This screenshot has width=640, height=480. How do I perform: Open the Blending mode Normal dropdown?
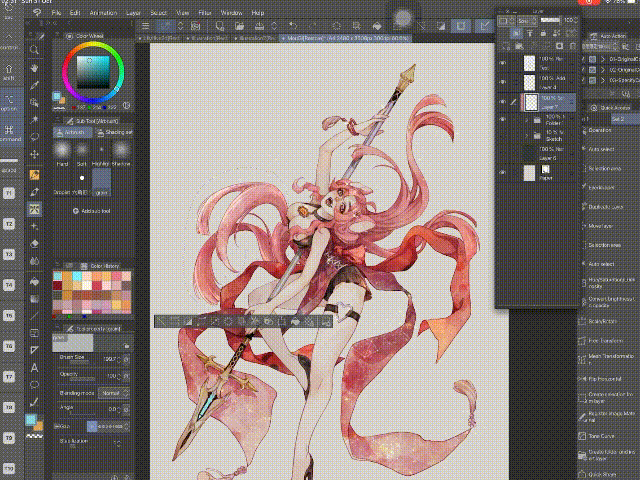(x=114, y=393)
